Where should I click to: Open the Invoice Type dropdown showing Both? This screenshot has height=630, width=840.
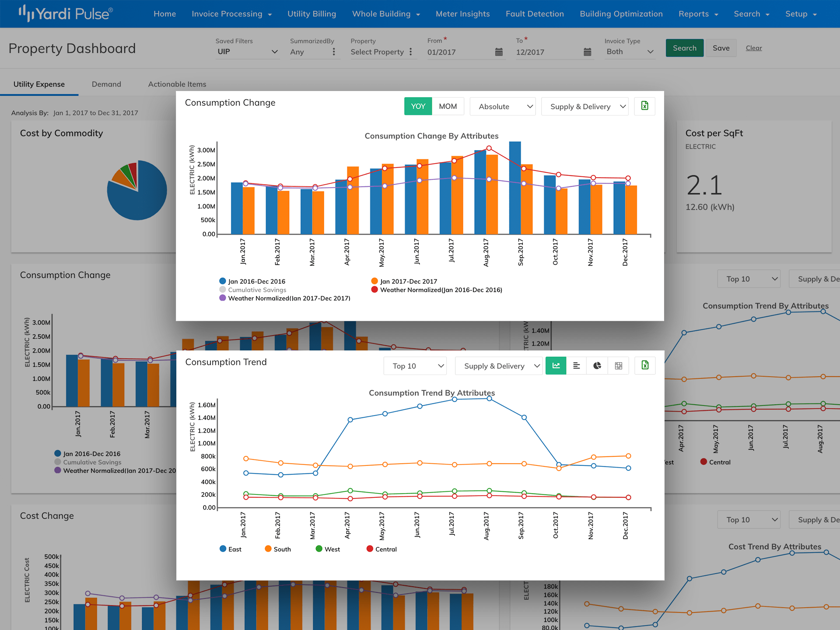click(629, 51)
